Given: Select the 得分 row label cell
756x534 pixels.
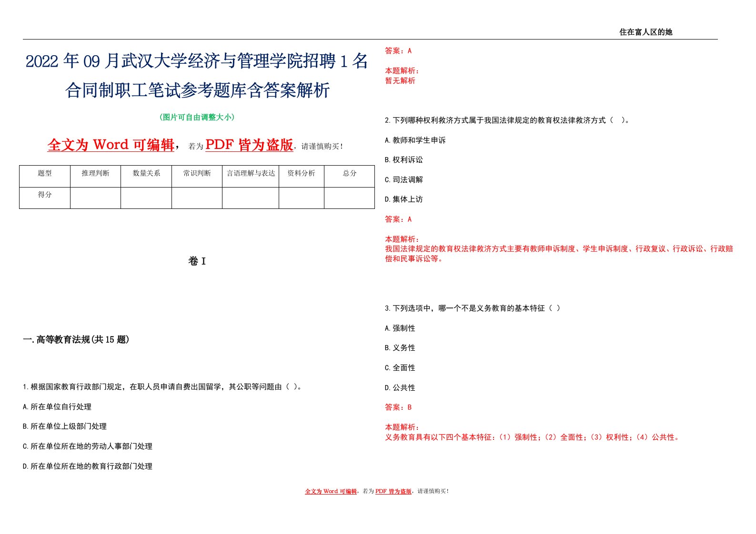Looking at the screenshot, I should tap(45, 198).
